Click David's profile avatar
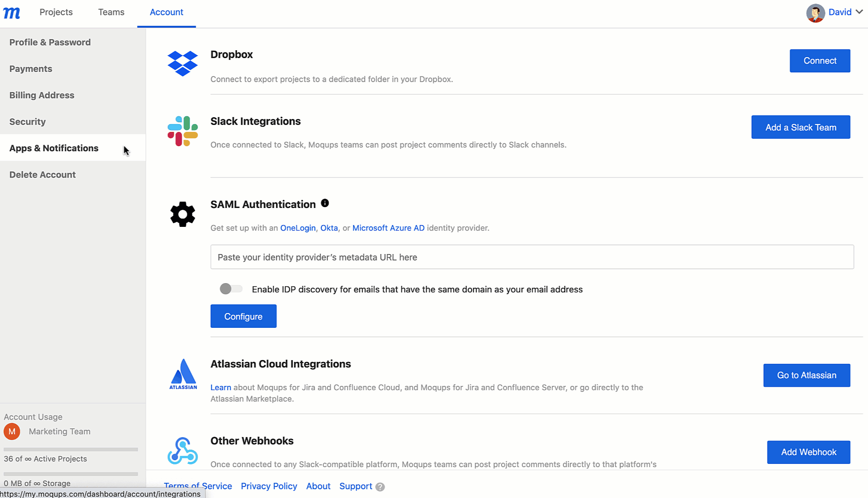This screenshot has width=868, height=498. pos(815,12)
